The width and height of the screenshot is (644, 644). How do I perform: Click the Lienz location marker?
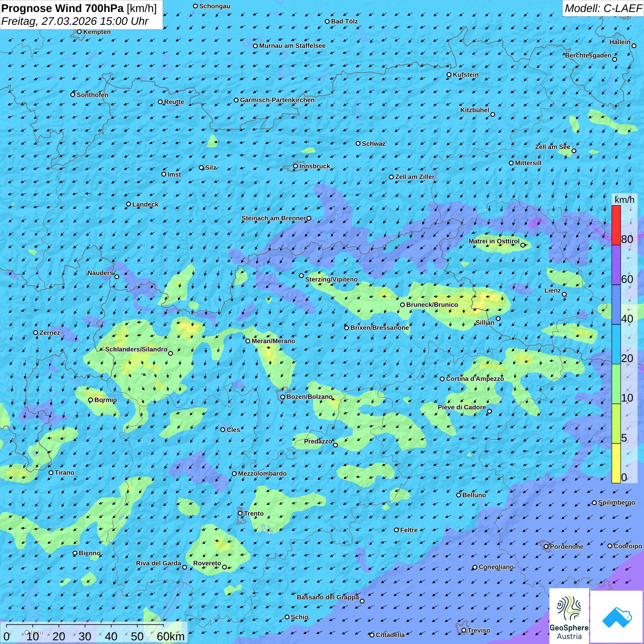pos(564,294)
